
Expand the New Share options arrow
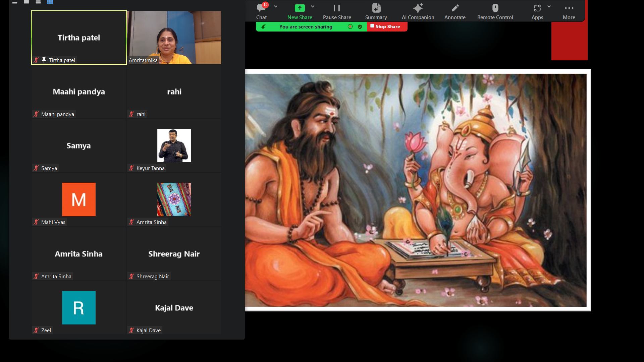(x=313, y=6)
